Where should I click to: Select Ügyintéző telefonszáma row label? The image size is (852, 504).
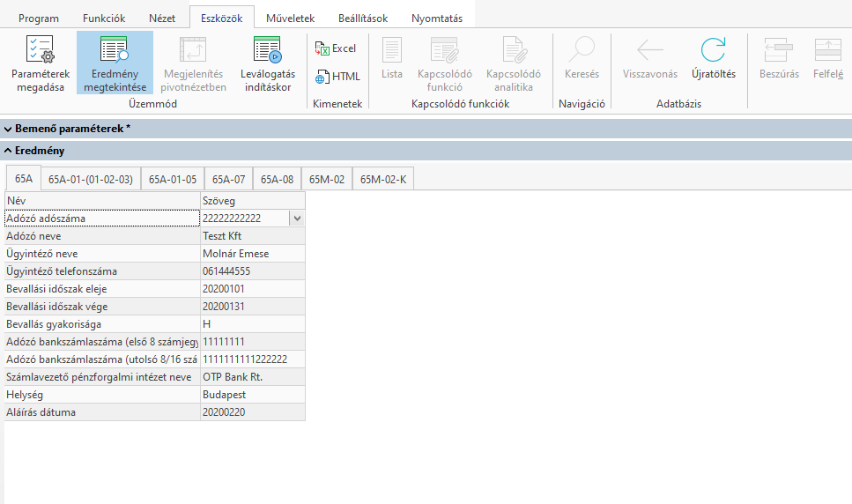[x=102, y=271]
